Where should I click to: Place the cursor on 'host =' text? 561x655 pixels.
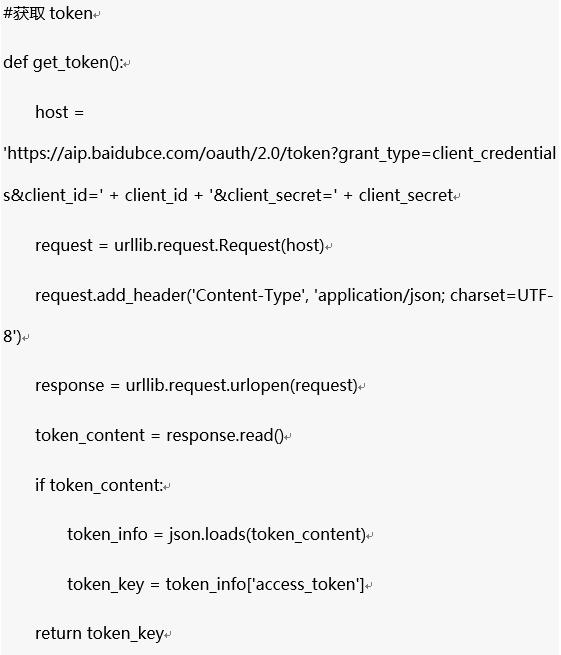pyautogui.click(x=60, y=112)
